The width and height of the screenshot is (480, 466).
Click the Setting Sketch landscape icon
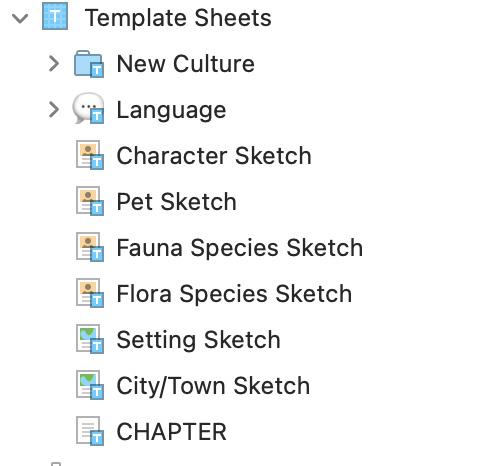click(x=90, y=339)
